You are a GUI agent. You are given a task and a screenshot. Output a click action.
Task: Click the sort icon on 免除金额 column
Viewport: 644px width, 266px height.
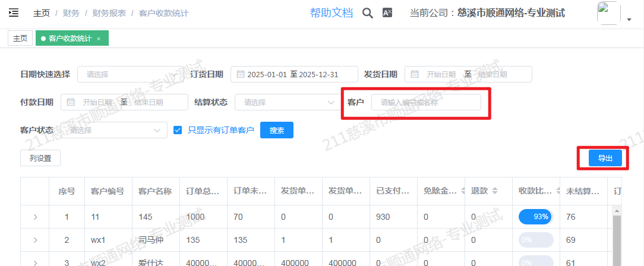[x=460, y=191]
